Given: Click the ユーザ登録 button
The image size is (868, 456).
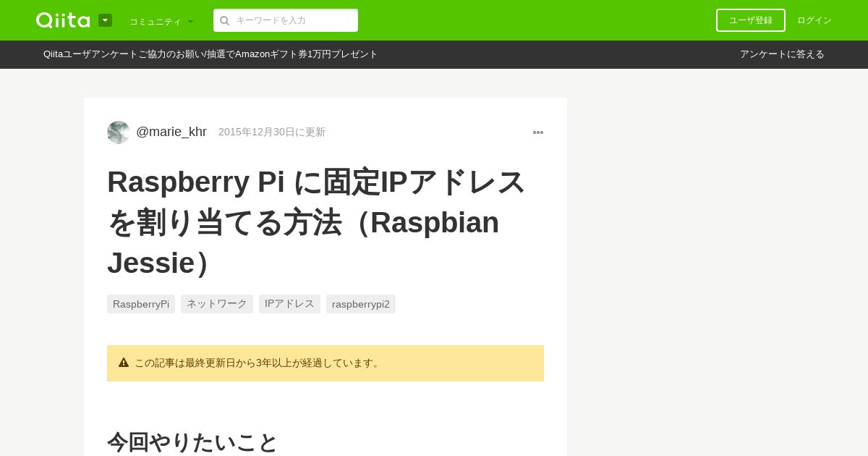Looking at the screenshot, I should coord(751,20).
